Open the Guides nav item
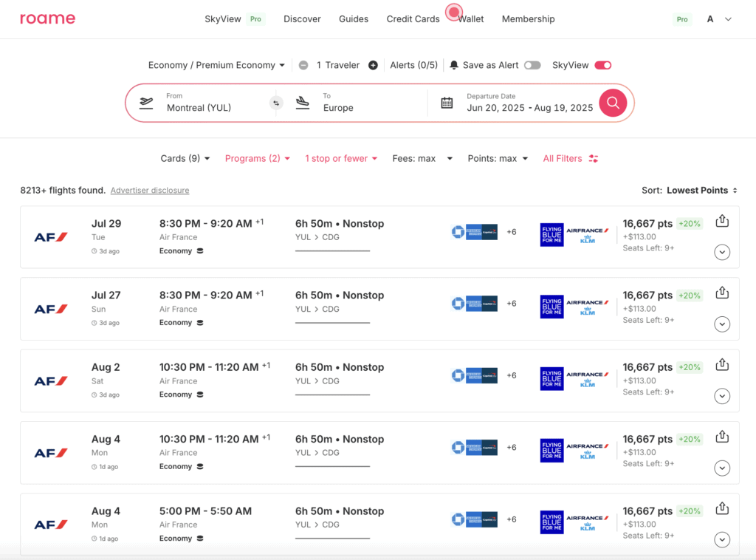This screenshot has width=756, height=560. click(x=354, y=19)
